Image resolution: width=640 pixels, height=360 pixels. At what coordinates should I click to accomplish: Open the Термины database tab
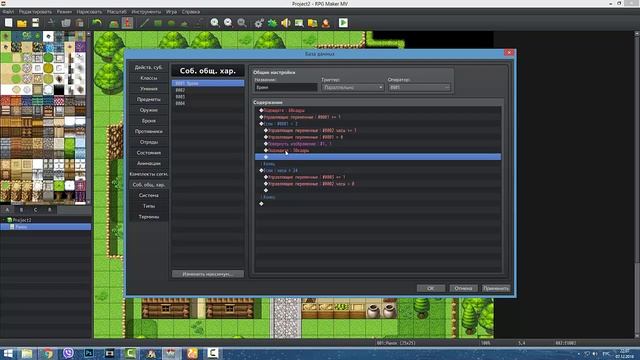coord(149,217)
